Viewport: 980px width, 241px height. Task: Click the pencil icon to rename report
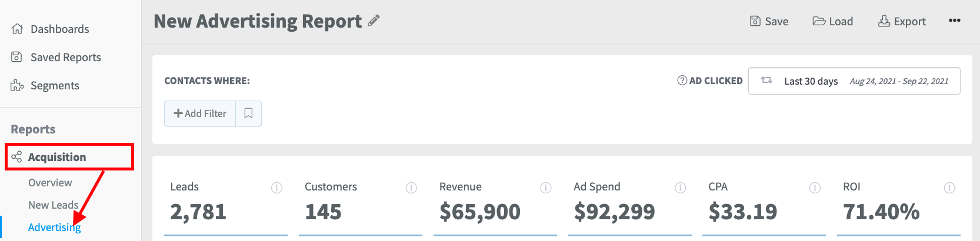pos(374,21)
